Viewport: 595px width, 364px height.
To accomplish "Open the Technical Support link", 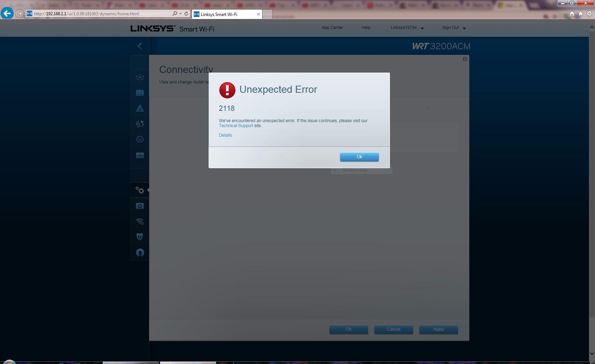I will click(236, 126).
